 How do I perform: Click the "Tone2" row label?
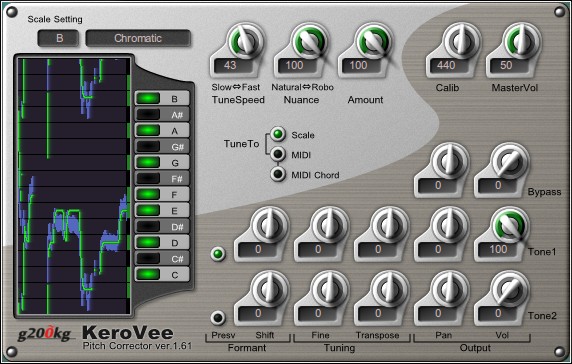[542, 315]
